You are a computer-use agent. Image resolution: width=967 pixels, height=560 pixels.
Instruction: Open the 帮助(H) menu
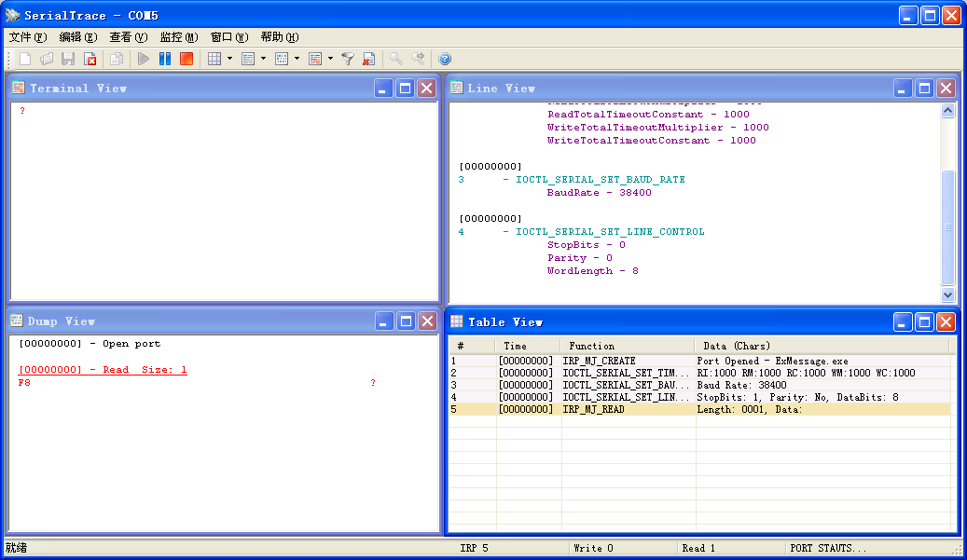click(279, 37)
